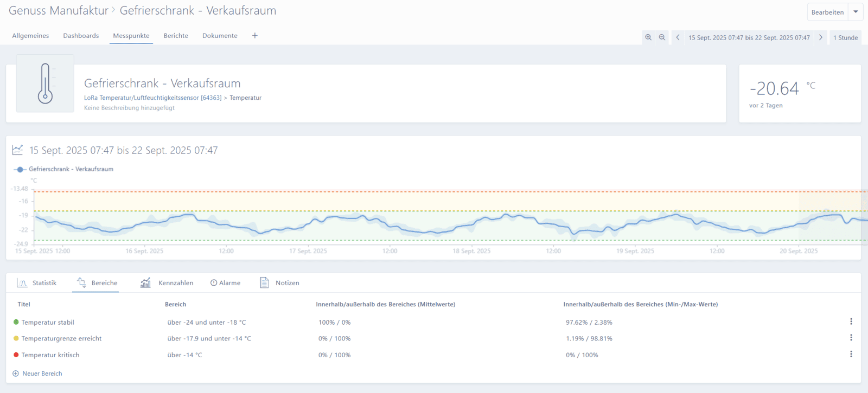Go to next time range arrow

coord(821,37)
